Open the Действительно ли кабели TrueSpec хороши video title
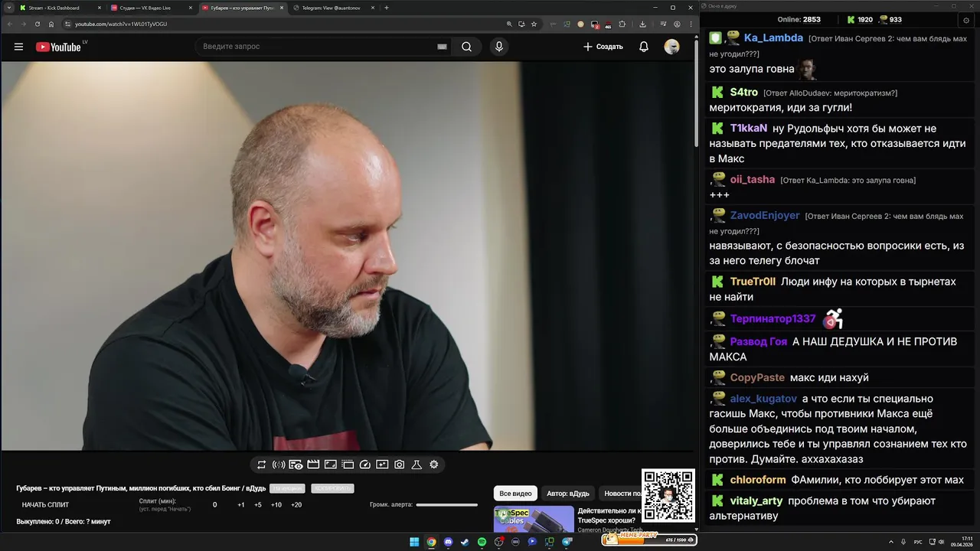 coord(609,516)
